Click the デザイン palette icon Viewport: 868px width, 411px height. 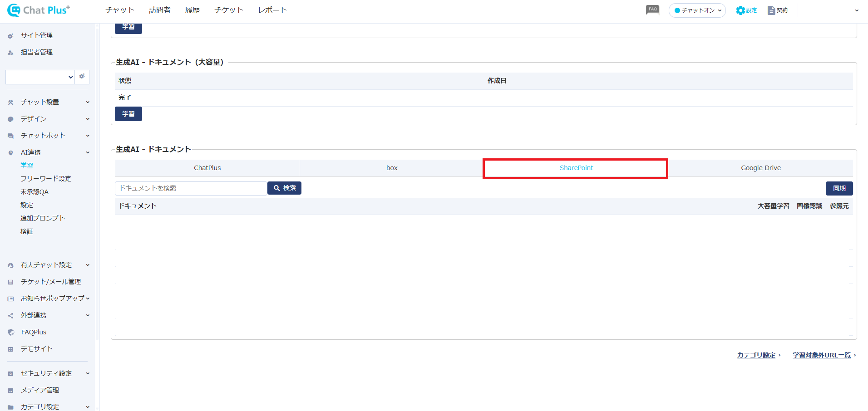pos(10,119)
